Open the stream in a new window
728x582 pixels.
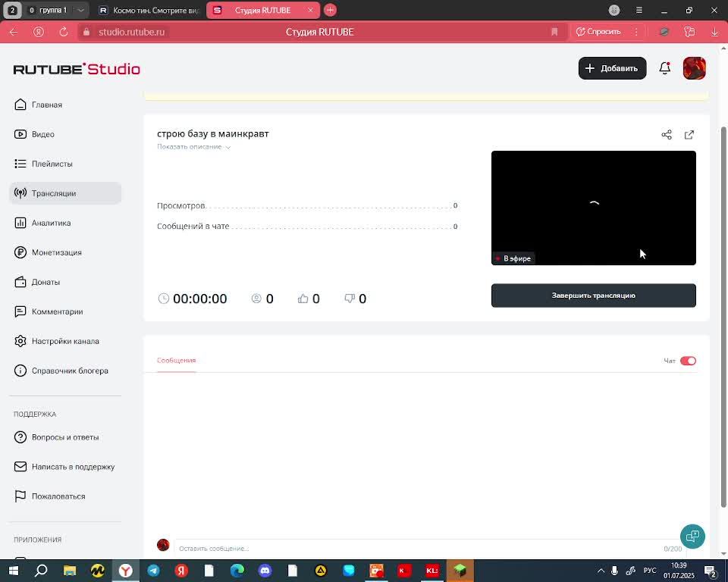[x=689, y=135]
